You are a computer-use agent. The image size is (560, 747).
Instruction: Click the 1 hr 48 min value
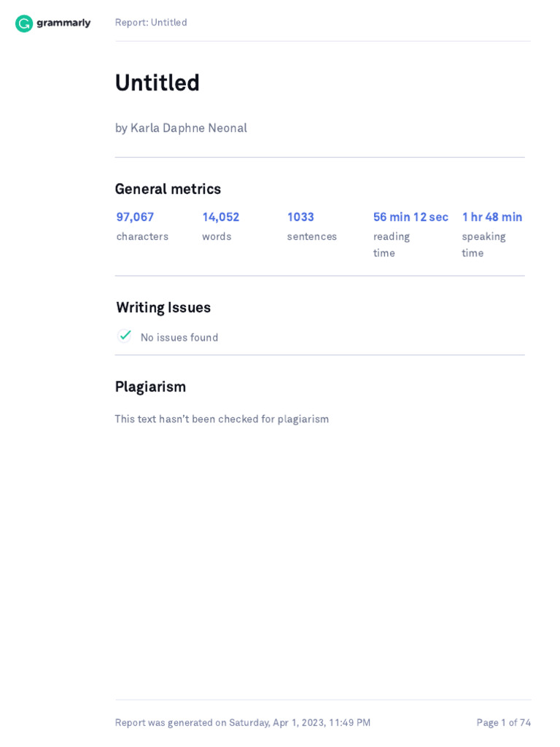pyautogui.click(x=492, y=217)
